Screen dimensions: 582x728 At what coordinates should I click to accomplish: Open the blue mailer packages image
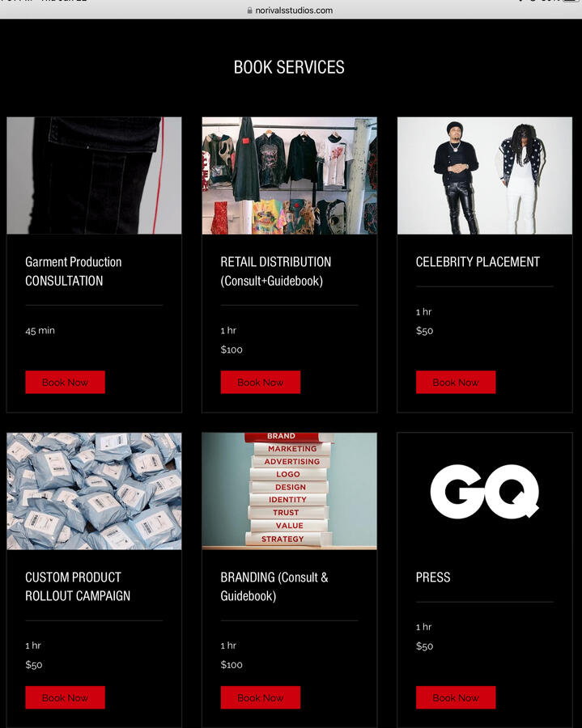tap(94, 491)
